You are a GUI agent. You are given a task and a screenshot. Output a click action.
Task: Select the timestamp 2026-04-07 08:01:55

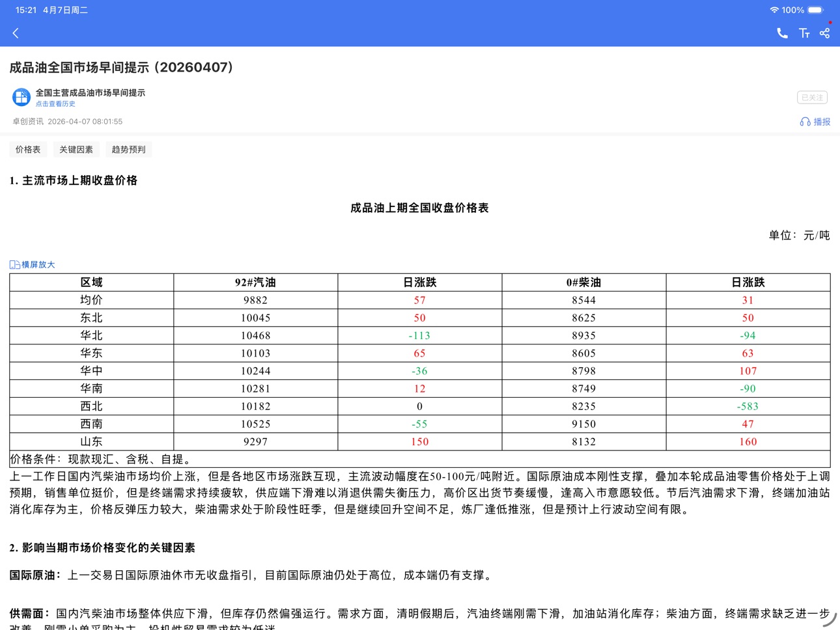[85, 122]
